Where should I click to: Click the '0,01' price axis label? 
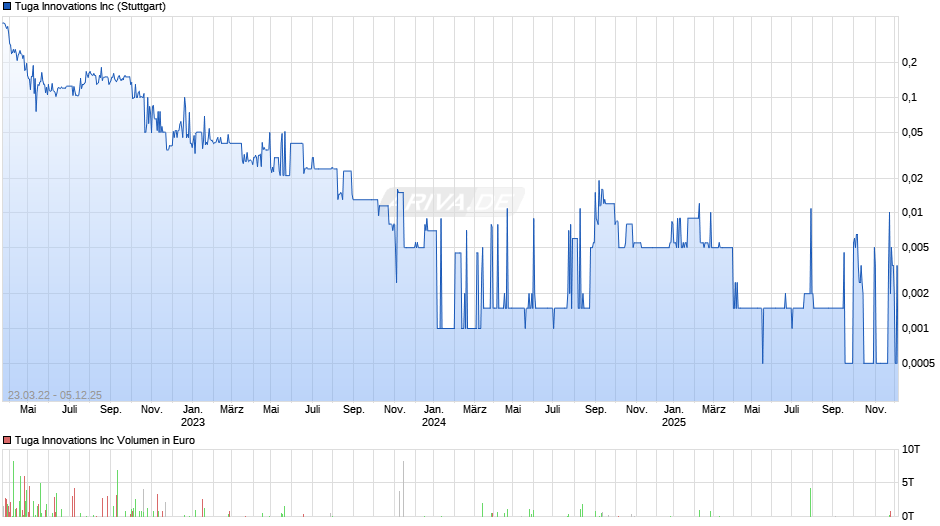pos(912,212)
